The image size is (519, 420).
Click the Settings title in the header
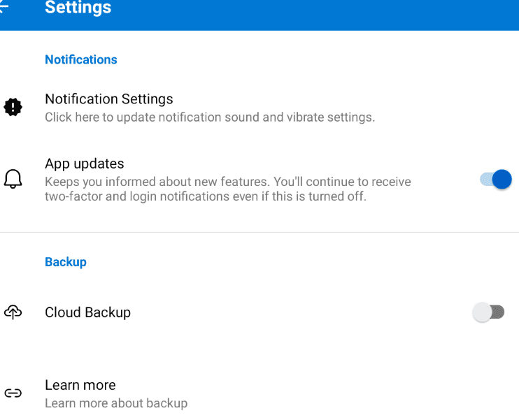pos(78,8)
